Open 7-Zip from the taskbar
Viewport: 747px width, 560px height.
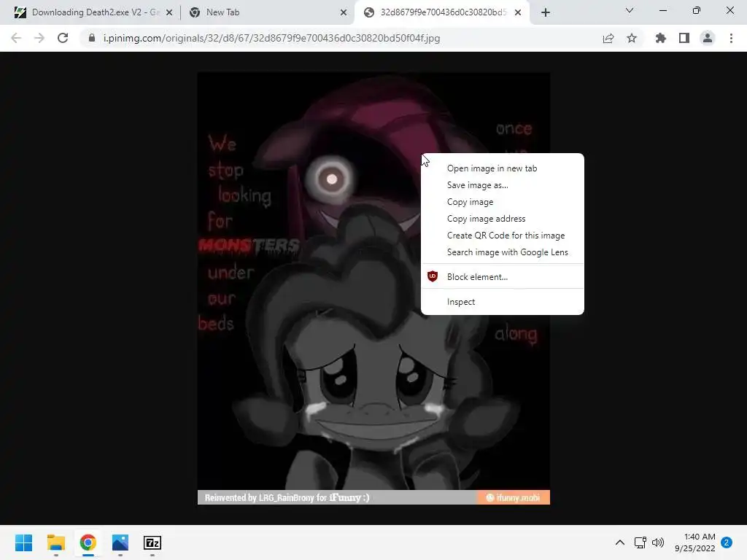click(x=152, y=542)
